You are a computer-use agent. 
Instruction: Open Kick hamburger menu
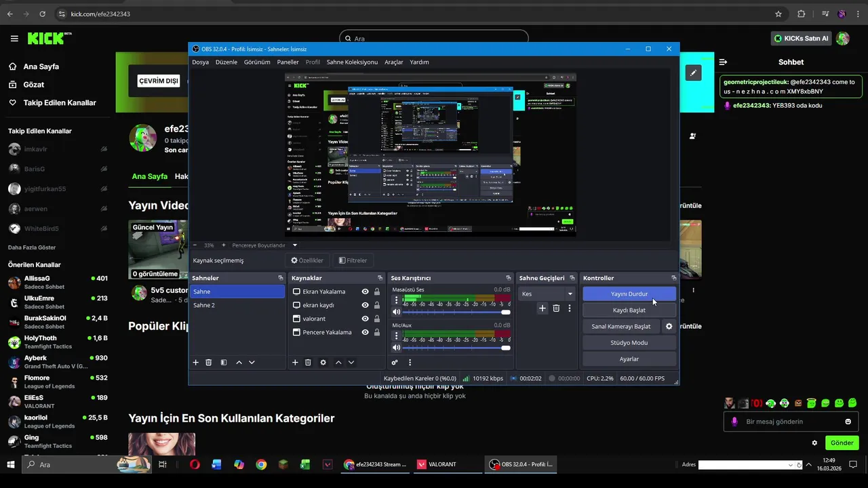(14, 39)
